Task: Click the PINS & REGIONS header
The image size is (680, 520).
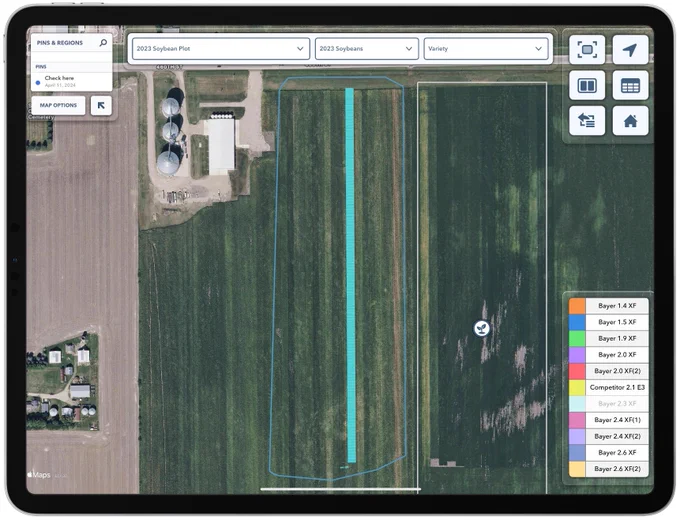Action: pos(60,43)
